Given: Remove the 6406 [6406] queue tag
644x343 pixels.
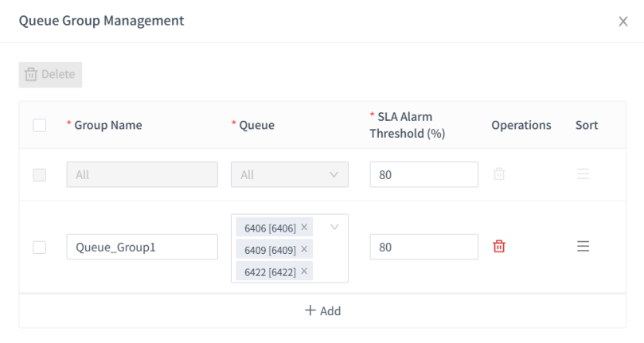Looking at the screenshot, I should [x=304, y=228].
